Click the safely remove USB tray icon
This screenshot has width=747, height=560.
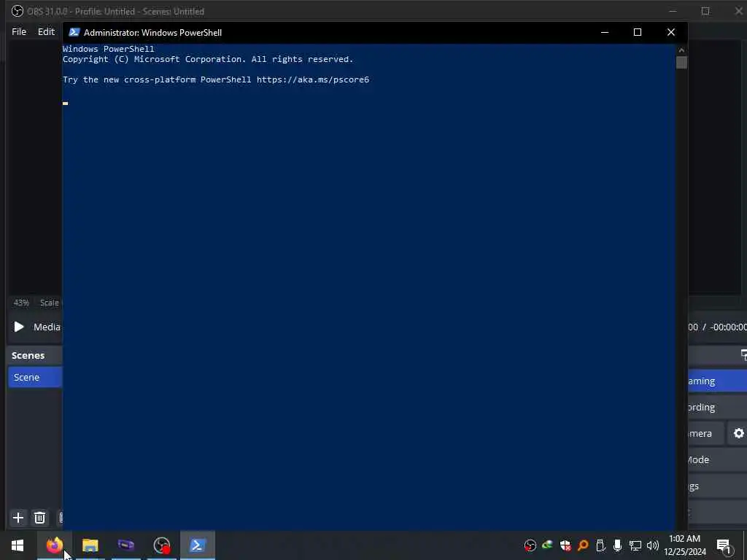[x=600, y=545]
